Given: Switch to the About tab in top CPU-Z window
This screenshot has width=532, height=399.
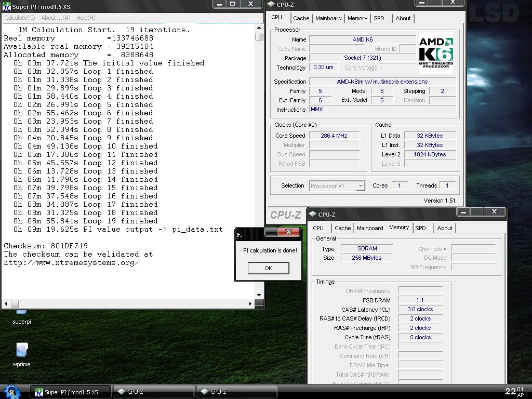Looking at the screenshot, I should tap(403, 18).
